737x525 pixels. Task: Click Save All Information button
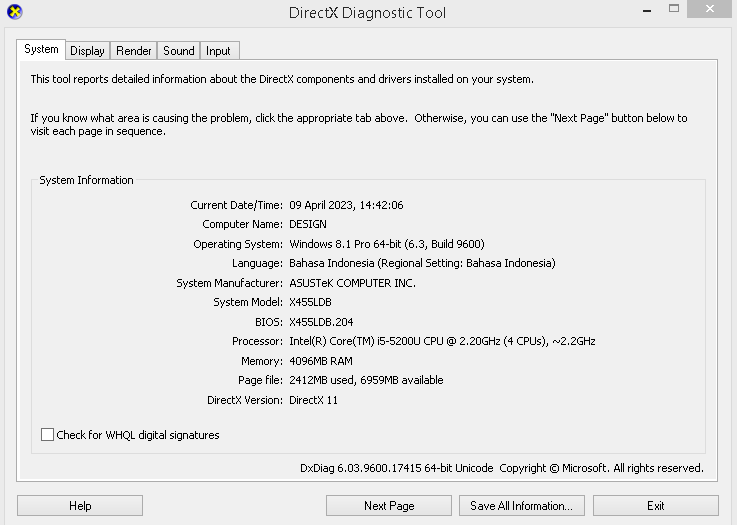tap(522, 506)
